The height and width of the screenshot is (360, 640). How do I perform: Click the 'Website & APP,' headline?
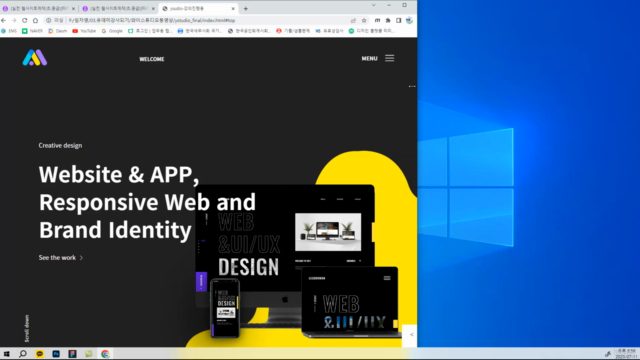pyautogui.click(x=119, y=175)
